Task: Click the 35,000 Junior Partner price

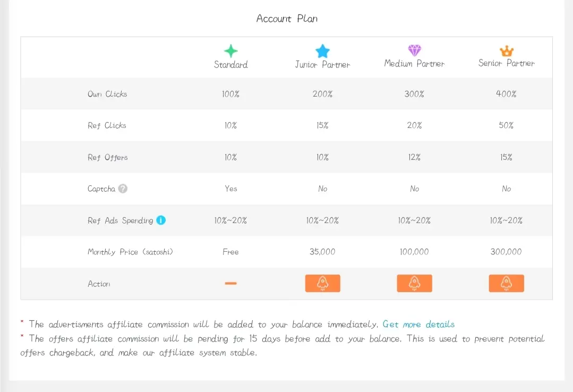Action: click(322, 252)
